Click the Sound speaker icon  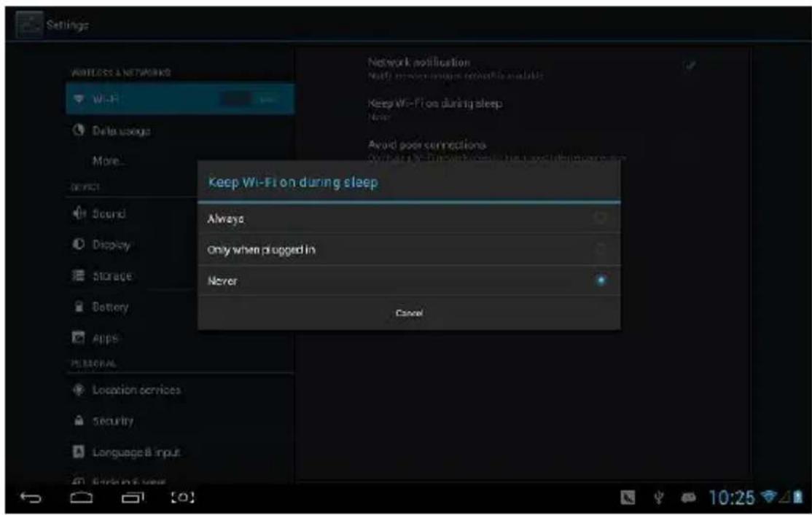[79, 213]
